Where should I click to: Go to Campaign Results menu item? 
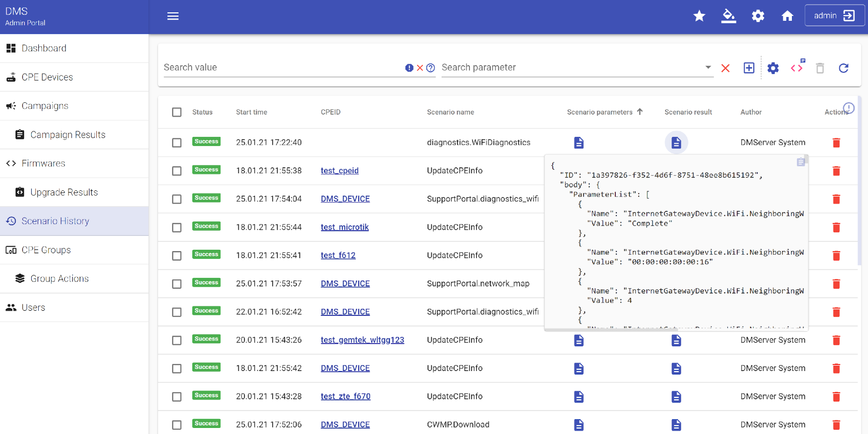(x=68, y=135)
